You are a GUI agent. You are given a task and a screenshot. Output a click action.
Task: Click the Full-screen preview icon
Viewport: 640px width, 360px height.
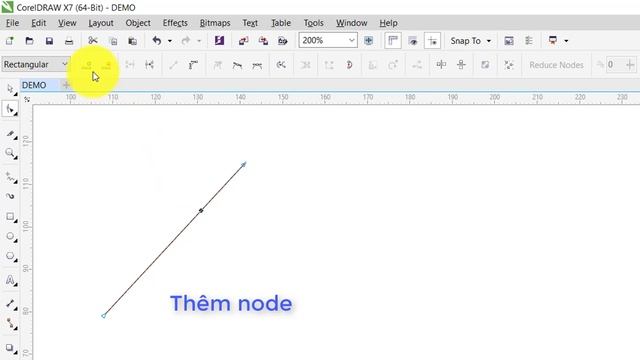coord(369,40)
